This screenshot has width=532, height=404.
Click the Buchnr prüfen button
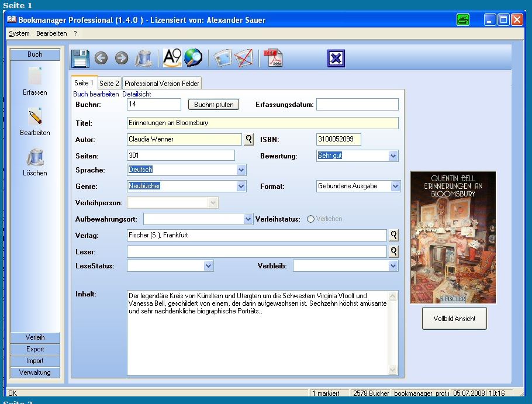[x=214, y=105]
